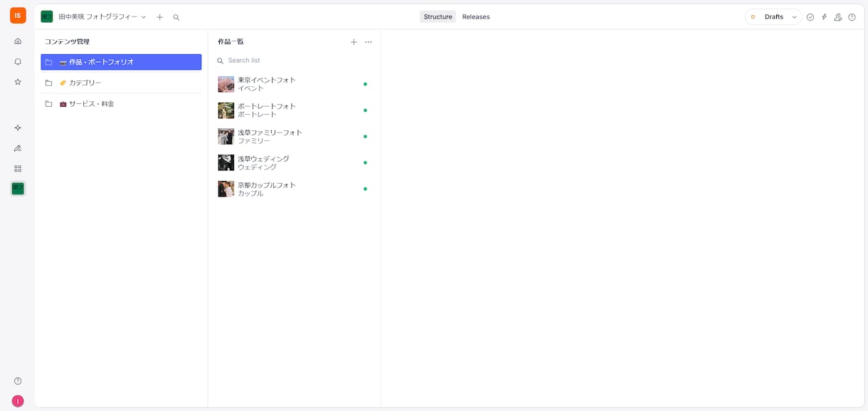Click the コンテンツ管理 pane title
This screenshot has height=411, width=868.
point(67,42)
